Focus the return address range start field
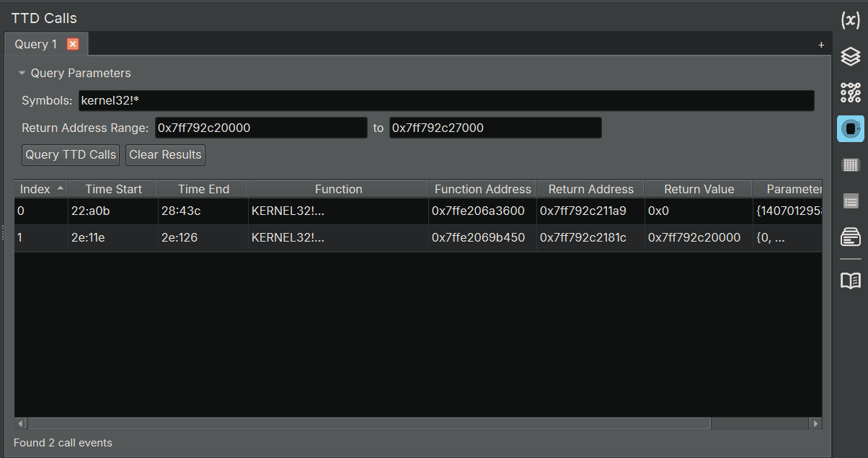The height and width of the screenshot is (458, 868). pyautogui.click(x=260, y=128)
